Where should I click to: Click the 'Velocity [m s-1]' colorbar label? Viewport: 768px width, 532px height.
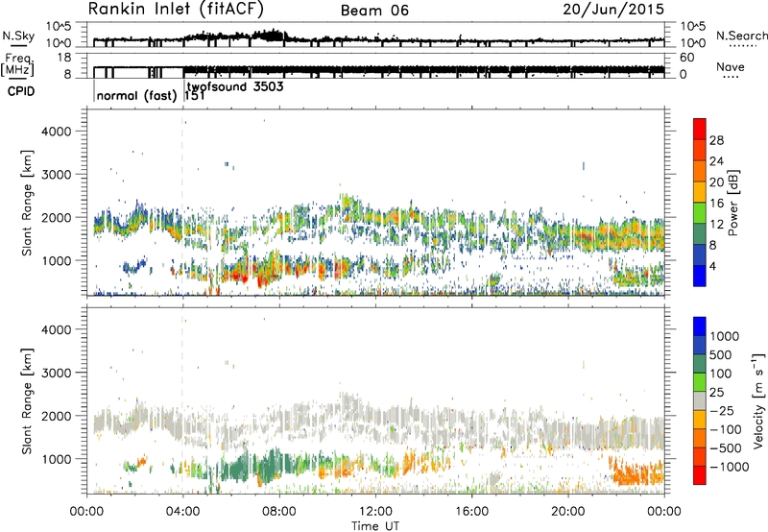(x=758, y=400)
